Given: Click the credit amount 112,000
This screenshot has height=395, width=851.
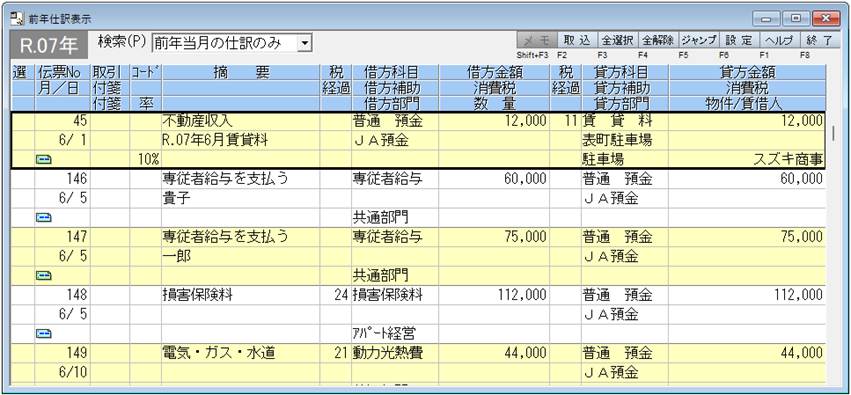Looking at the screenshot, I should (797, 295).
